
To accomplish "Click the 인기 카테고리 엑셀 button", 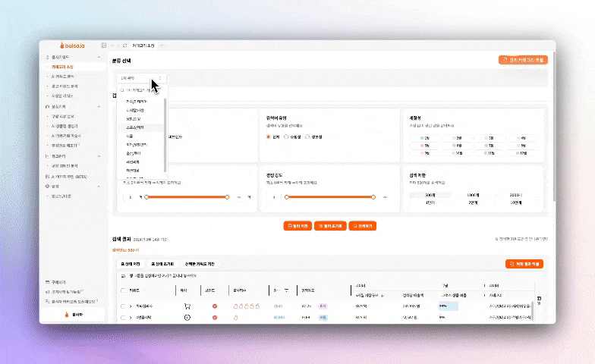I will point(523,60).
